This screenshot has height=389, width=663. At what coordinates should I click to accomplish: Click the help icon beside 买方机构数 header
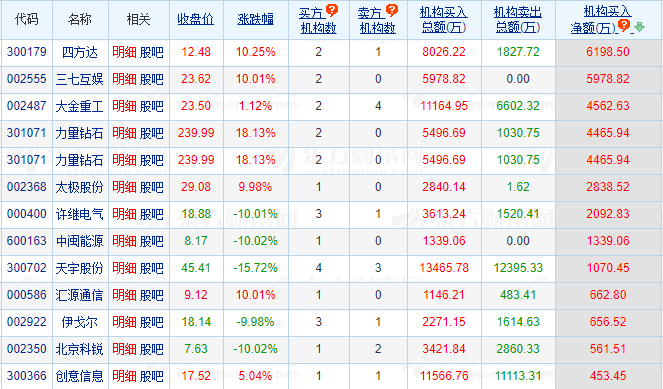pos(332,10)
